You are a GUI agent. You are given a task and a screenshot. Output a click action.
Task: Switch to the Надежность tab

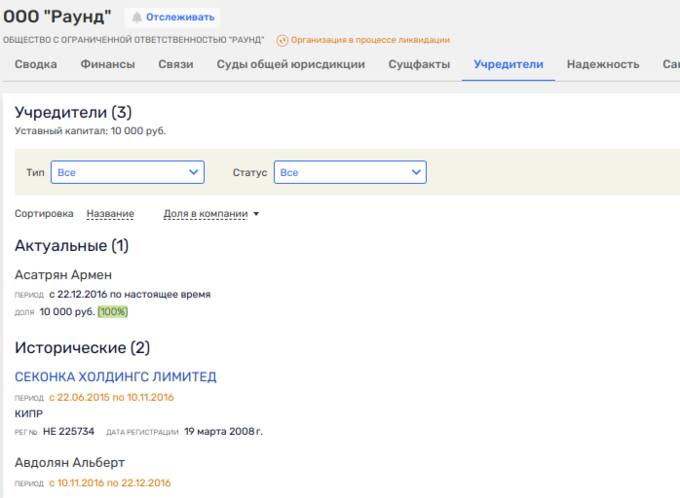(603, 64)
